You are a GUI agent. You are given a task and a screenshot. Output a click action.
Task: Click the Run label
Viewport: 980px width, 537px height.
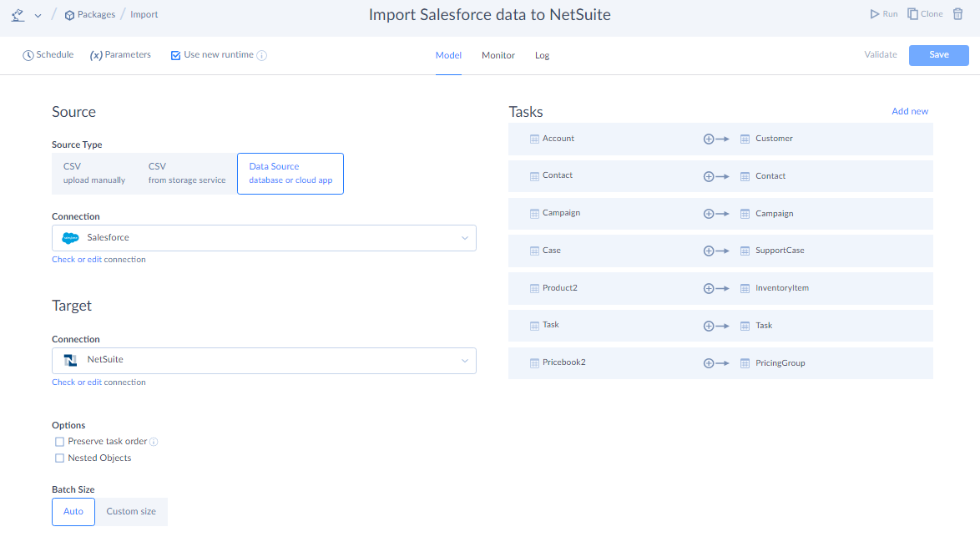(x=890, y=13)
